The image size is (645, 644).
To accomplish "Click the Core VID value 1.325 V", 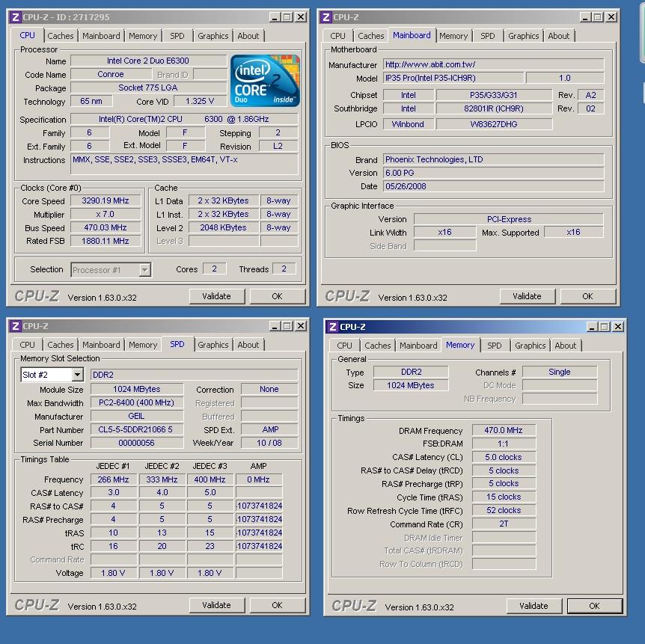I will pos(200,101).
